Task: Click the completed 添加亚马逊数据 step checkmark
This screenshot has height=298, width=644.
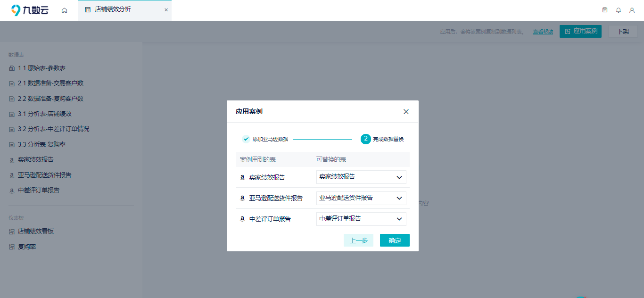Action: coord(246,139)
